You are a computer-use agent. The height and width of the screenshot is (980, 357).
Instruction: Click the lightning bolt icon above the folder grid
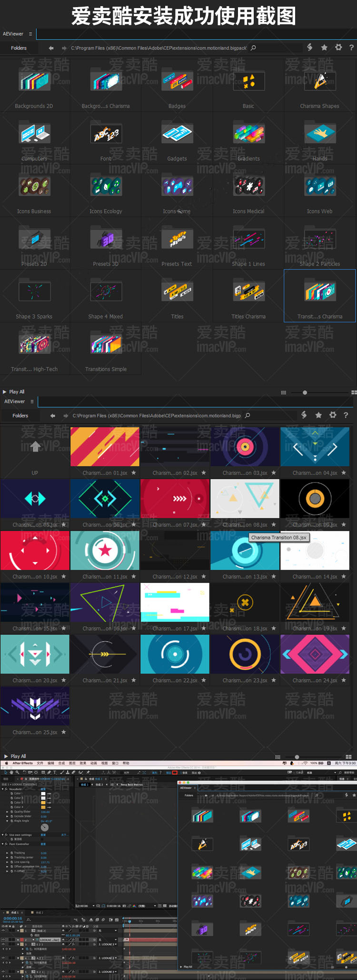[x=309, y=47]
